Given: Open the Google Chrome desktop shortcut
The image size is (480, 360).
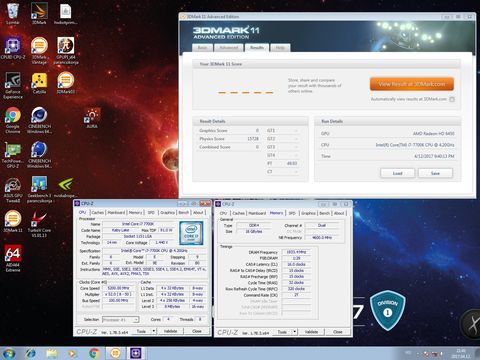Looking at the screenshot, I should pyautogui.click(x=13, y=120).
